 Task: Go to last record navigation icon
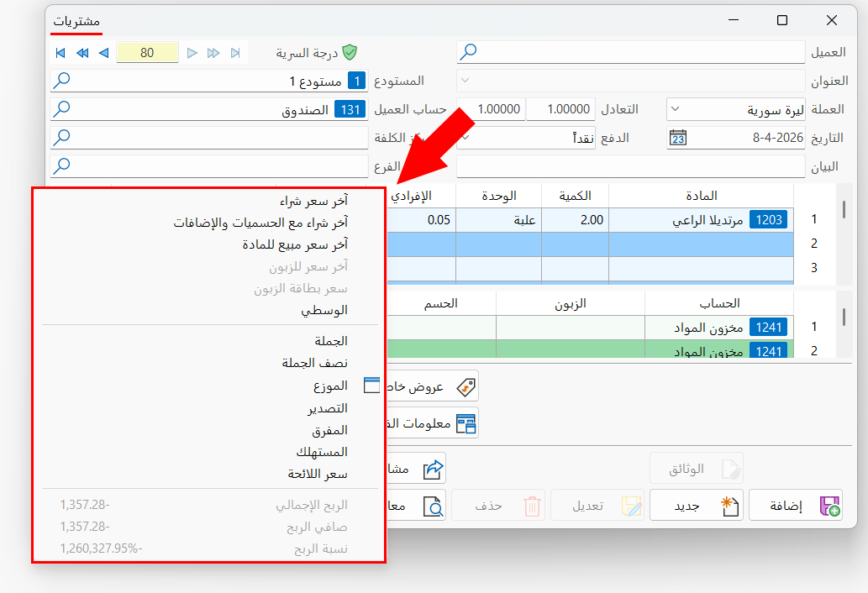(x=235, y=53)
